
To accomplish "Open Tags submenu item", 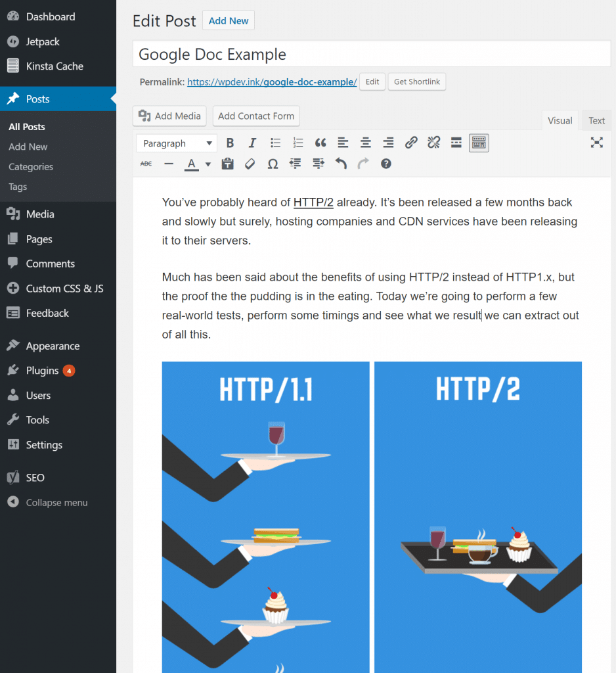I will click(18, 187).
